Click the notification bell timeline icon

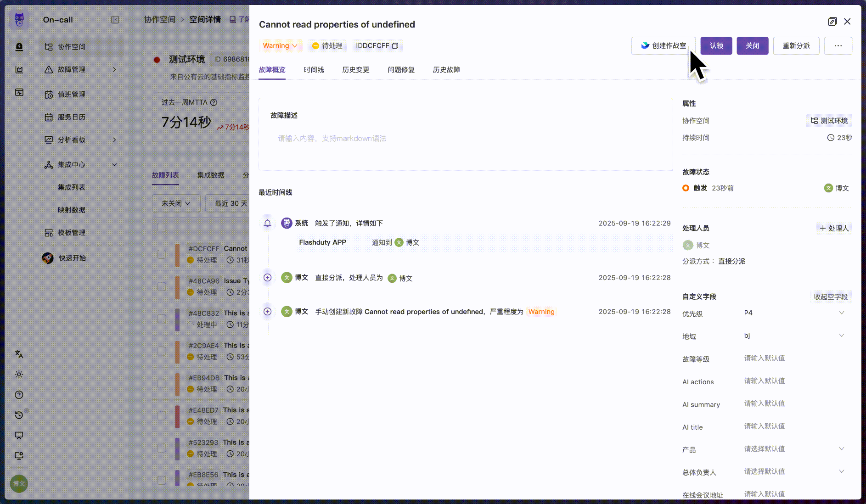point(268,224)
